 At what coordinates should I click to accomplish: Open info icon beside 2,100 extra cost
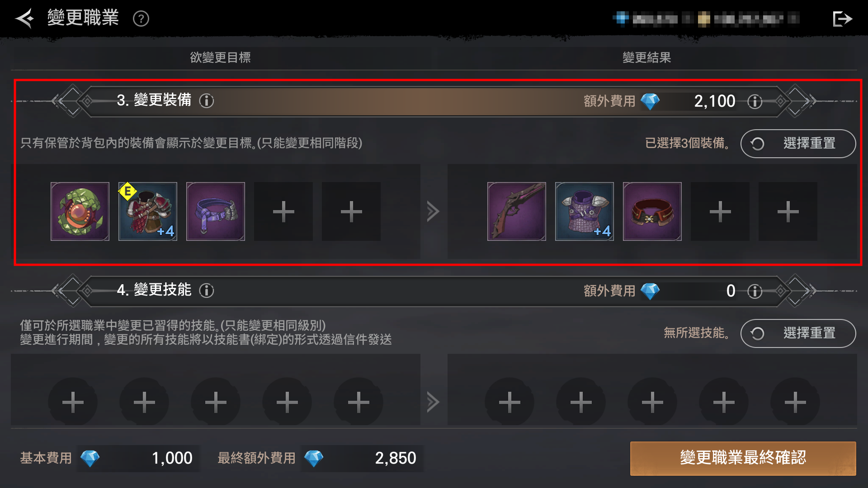click(x=755, y=101)
